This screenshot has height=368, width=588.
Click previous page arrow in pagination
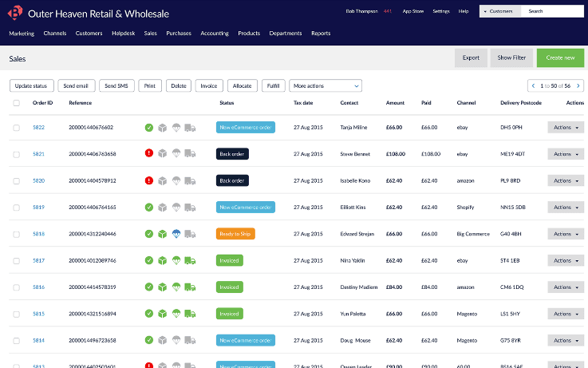[x=535, y=85]
